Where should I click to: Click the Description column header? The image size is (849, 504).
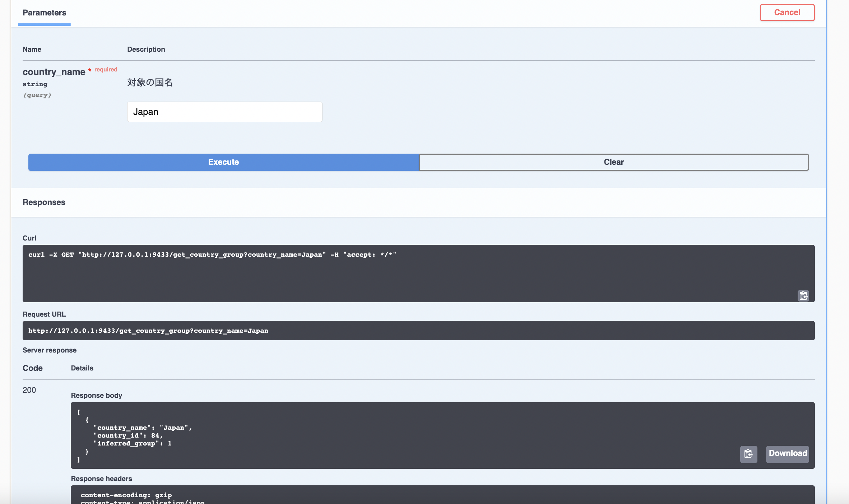[146, 49]
